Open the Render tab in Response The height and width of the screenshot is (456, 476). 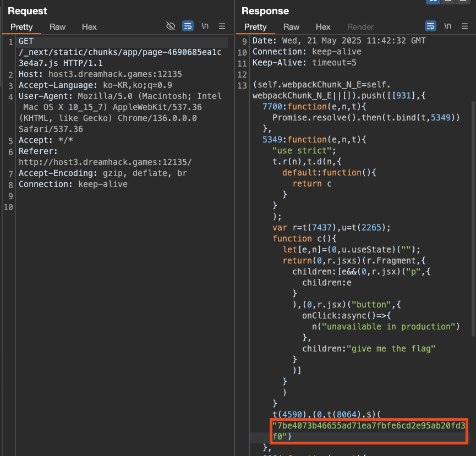(x=360, y=27)
